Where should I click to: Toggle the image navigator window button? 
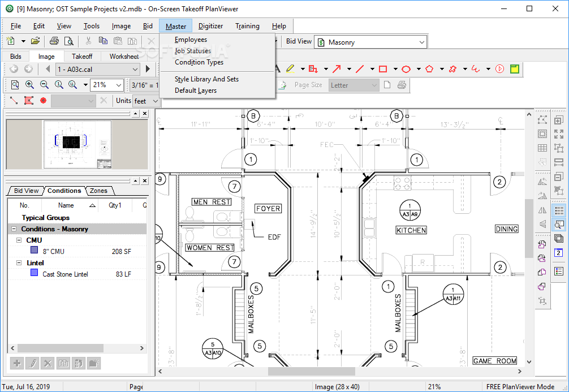click(559, 225)
